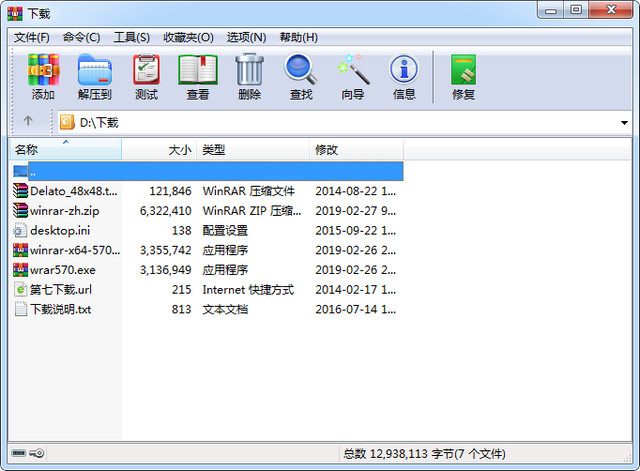Click the type cell WinRAR ZIP 压缩...
This screenshot has width=640, height=471.
[252, 211]
